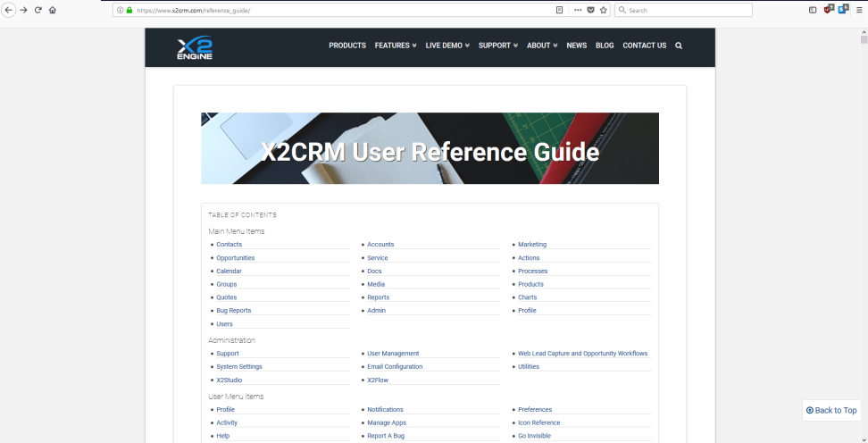Viewport: 868px width, 443px height.
Task: Open the Support link under Administration
Action: pos(228,354)
